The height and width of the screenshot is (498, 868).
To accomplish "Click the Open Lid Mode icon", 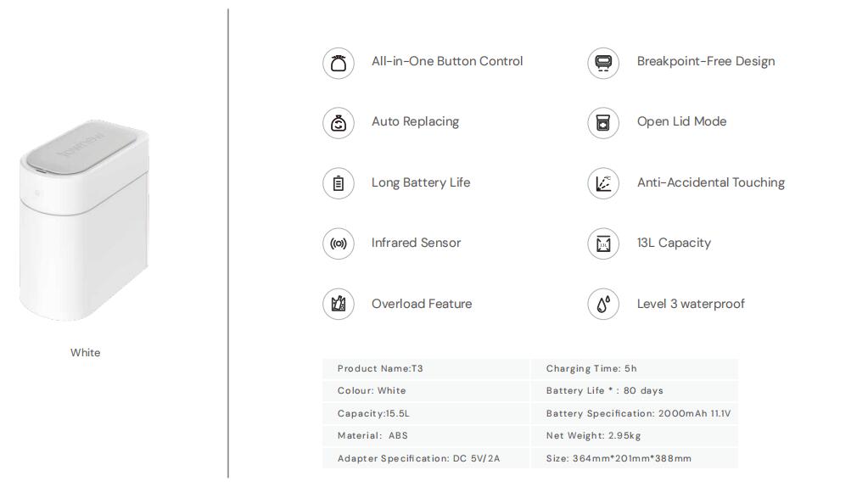I will point(603,123).
